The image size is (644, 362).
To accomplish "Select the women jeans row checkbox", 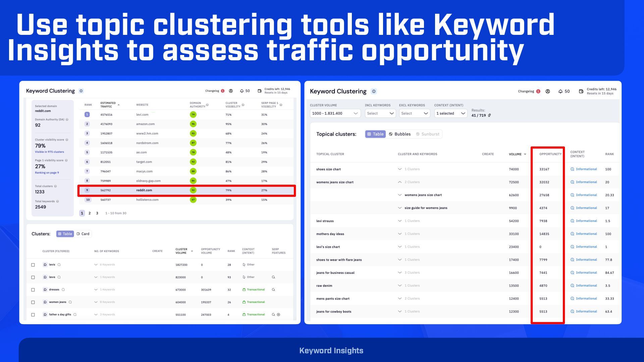I will pos(33,302).
